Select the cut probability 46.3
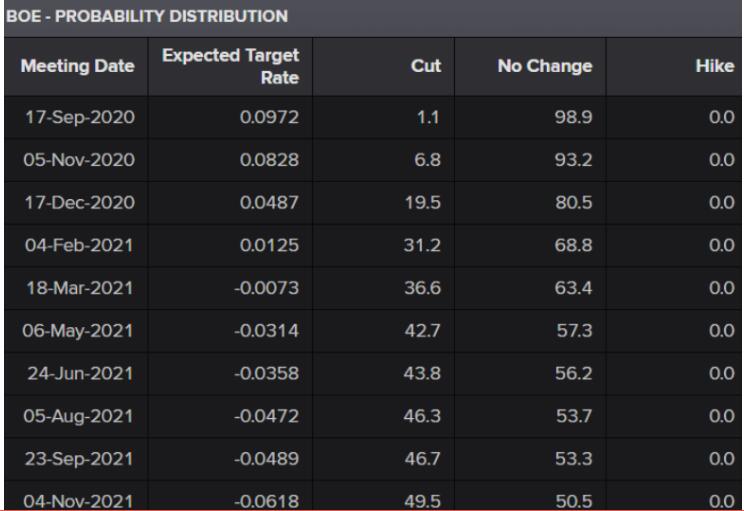Viewport: 744px width, 511px height. pyautogui.click(x=422, y=416)
